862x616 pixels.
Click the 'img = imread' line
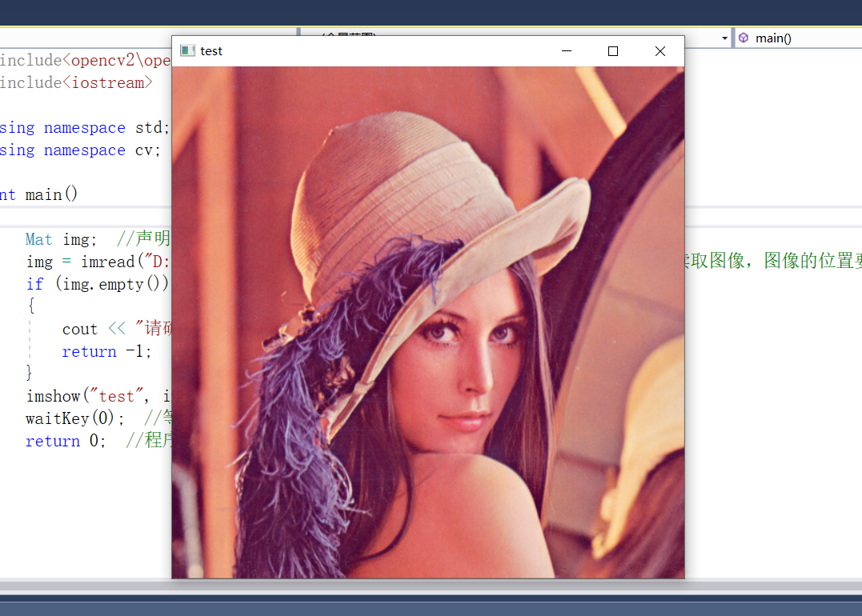click(98, 262)
